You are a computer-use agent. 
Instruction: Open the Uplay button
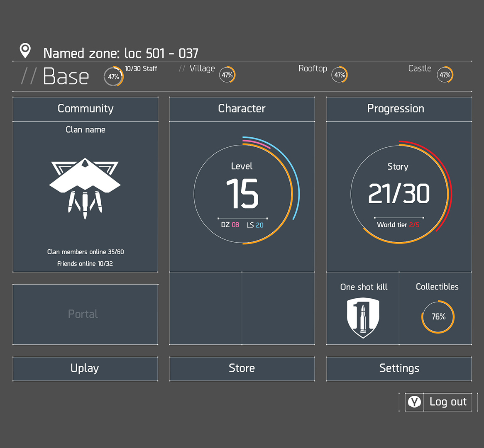coord(85,368)
